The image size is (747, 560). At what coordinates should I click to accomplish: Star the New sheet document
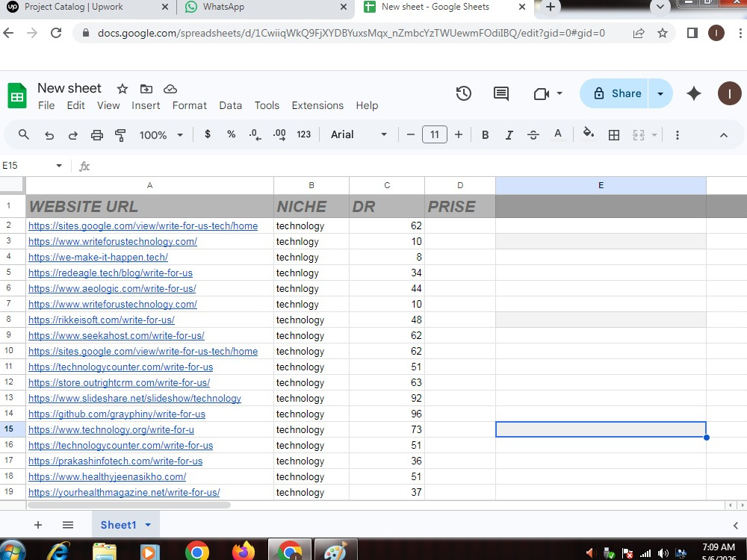click(x=123, y=89)
